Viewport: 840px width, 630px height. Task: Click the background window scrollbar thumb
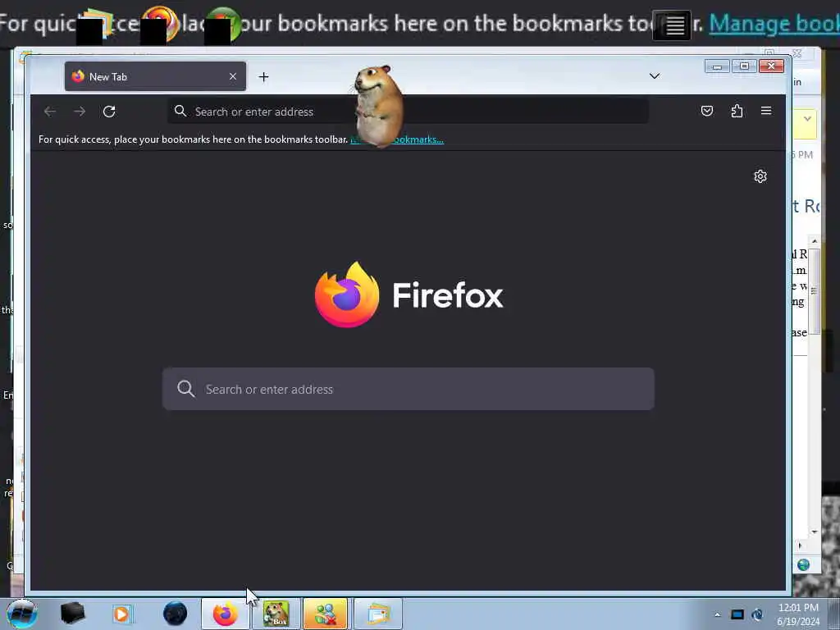pyautogui.click(x=815, y=291)
